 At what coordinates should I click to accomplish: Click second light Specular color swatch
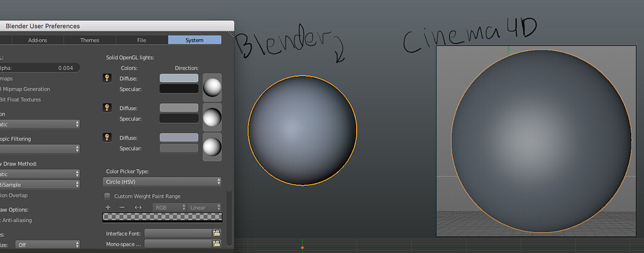pos(179,118)
